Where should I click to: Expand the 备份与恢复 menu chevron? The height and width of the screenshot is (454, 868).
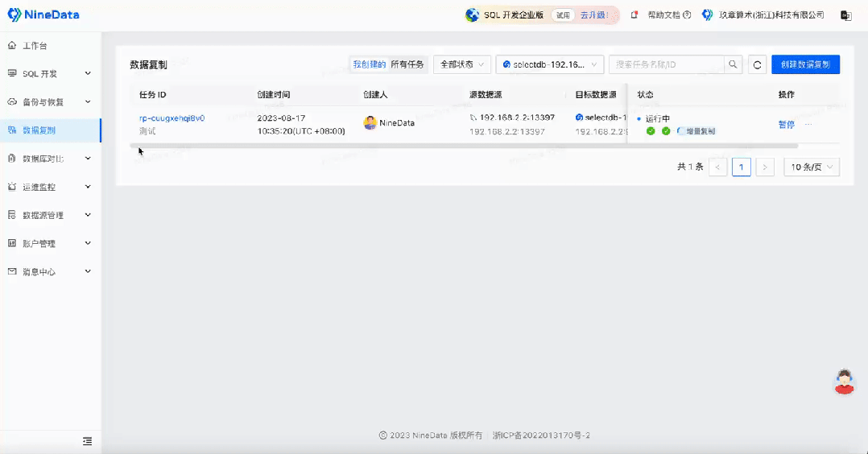(x=88, y=102)
